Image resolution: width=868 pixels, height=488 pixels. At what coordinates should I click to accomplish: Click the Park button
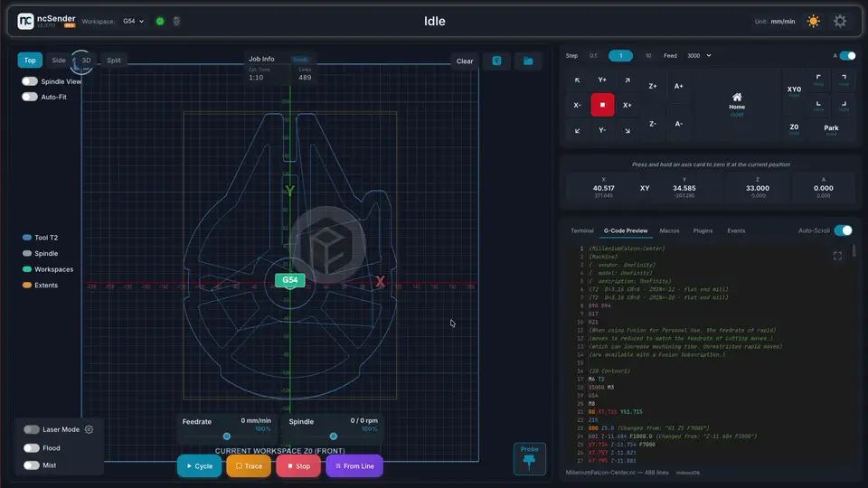tap(831, 128)
